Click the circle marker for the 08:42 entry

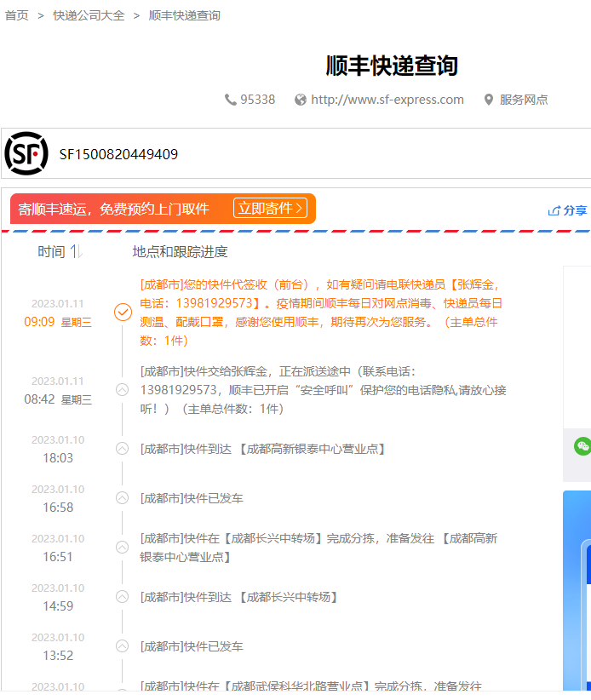123,390
